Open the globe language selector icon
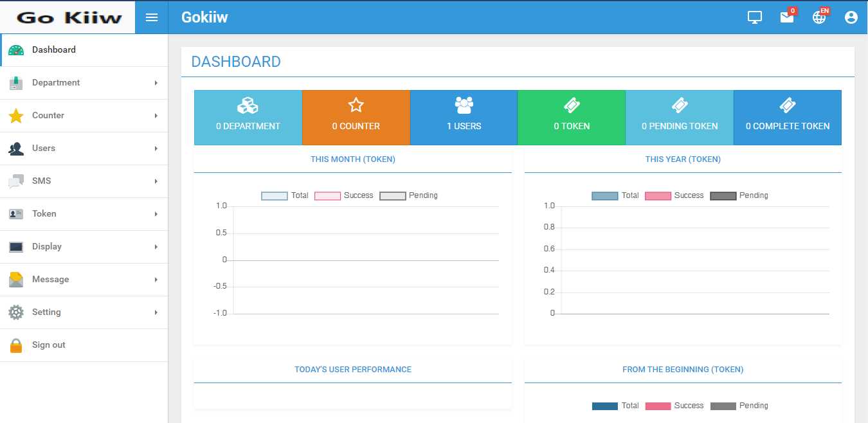 pyautogui.click(x=819, y=17)
